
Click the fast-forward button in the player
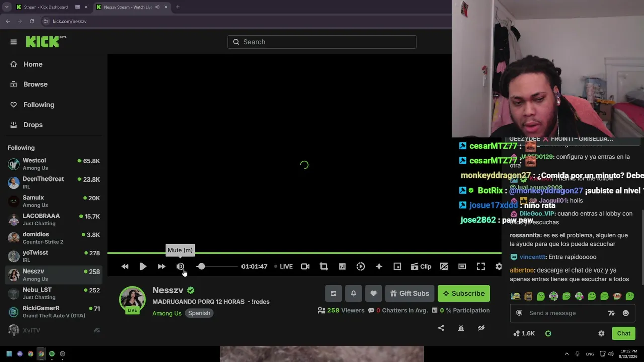(x=162, y=266)
